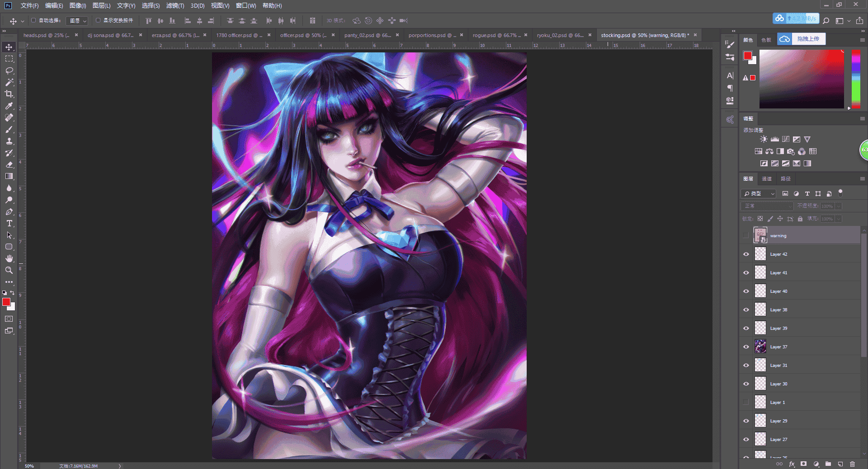Select the Eyedropper tool
The height and width of the screenshot is (469, 868).
click(9, 106)
